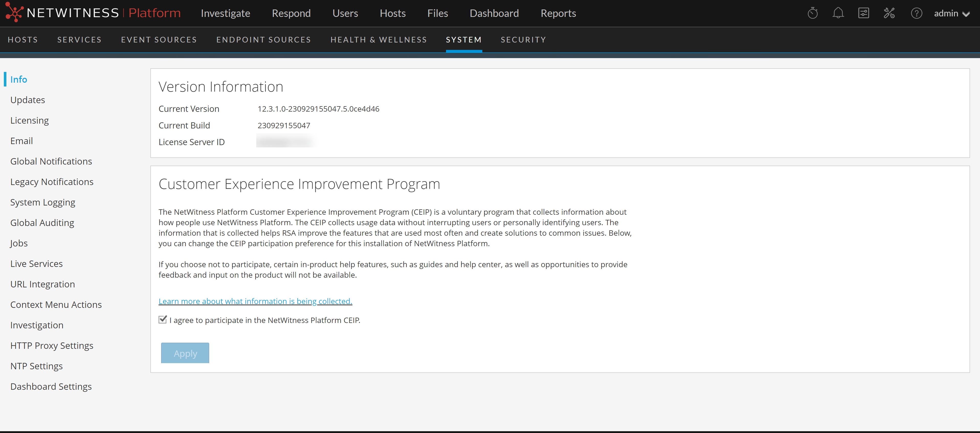Open Global Notifications settings
The image size is (980, 433).
pyautogui.click(x=51, y=161)
